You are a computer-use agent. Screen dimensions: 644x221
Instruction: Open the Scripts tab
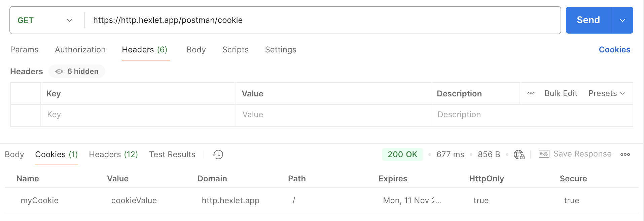235,50
